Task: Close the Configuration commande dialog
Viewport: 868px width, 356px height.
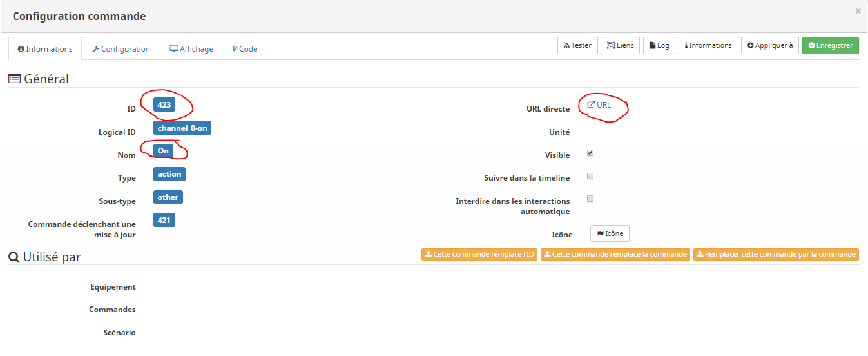Action: click(858, 11)
